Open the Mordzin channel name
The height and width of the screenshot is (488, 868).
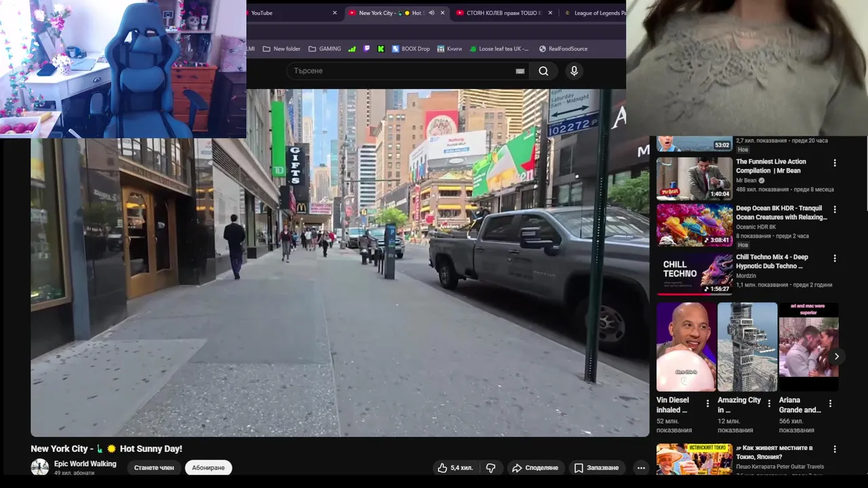click(746, 276)
